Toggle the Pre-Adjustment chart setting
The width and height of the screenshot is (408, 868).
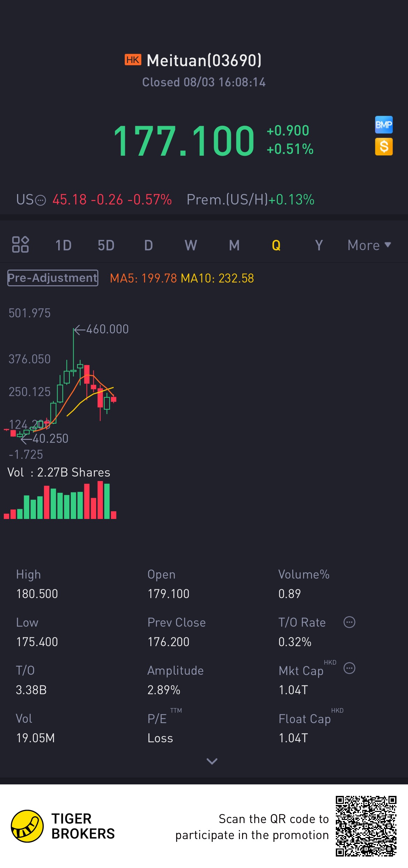pos(53,278)
